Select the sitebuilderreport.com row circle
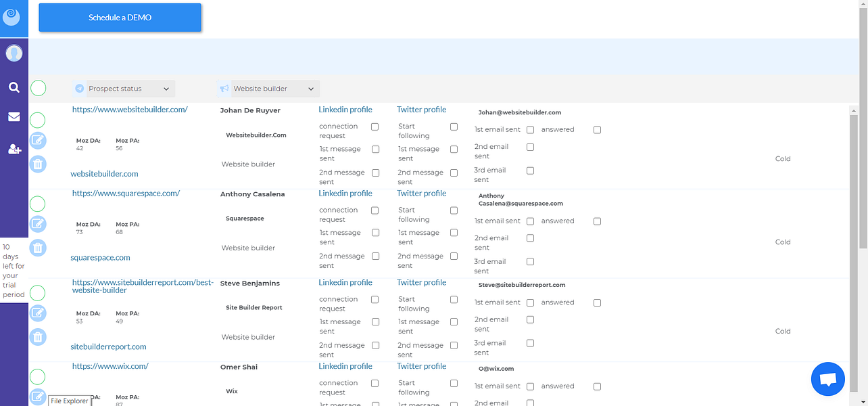Screen dimensions: 868x406 (x=38, y=293)
